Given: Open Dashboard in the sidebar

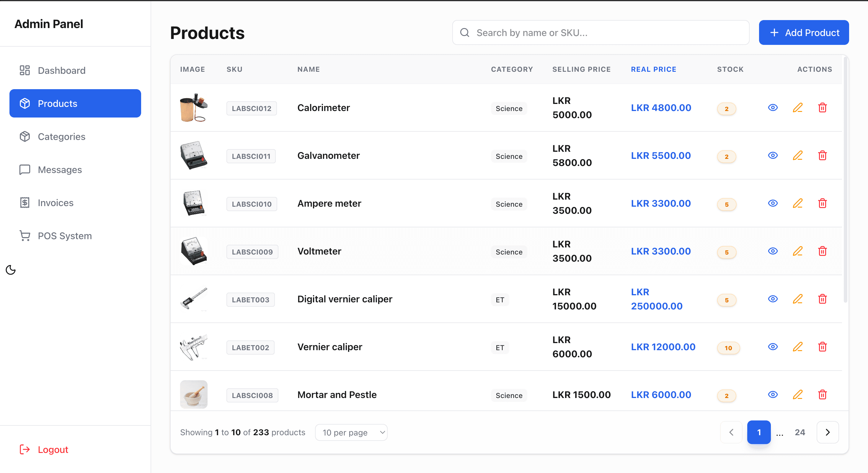Looking at the screenshot, I should point(75,70).
